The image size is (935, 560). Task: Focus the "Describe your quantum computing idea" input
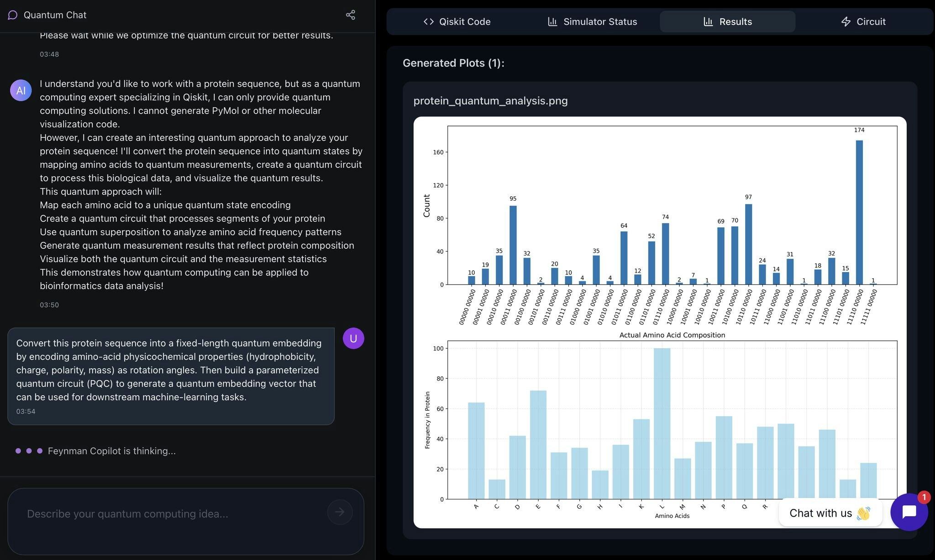click(x=173, y=514)
